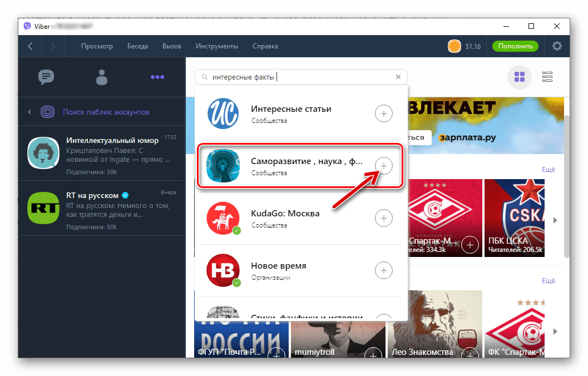Follow Новое время with plus button

383,270
